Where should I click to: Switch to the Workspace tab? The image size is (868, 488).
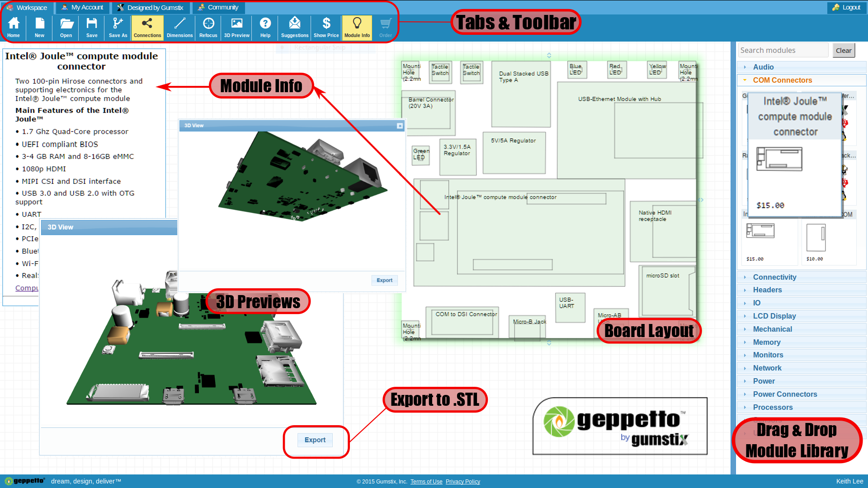28,8
